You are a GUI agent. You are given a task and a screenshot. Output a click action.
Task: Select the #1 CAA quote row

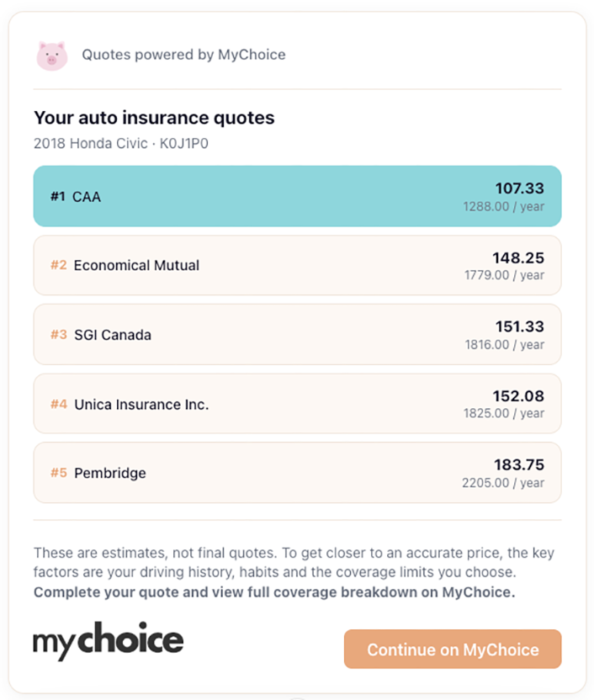click(x=297, y=196)
